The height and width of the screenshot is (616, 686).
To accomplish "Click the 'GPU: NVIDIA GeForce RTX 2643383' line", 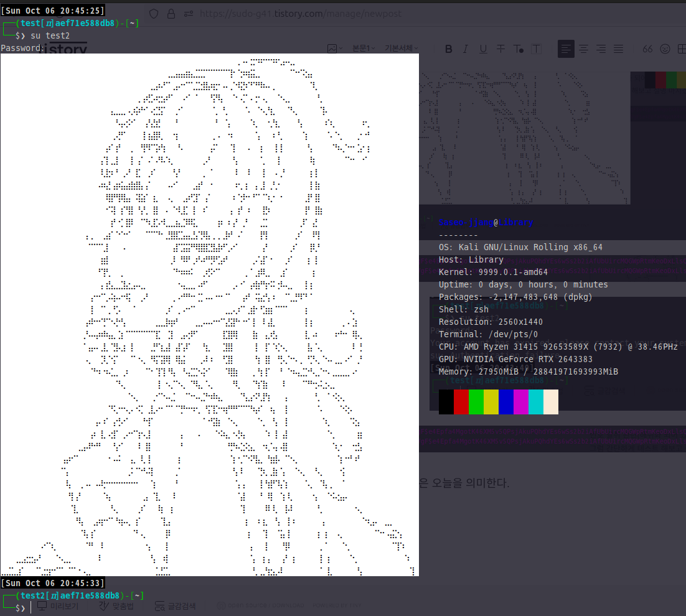I will (x=516, y=359).
